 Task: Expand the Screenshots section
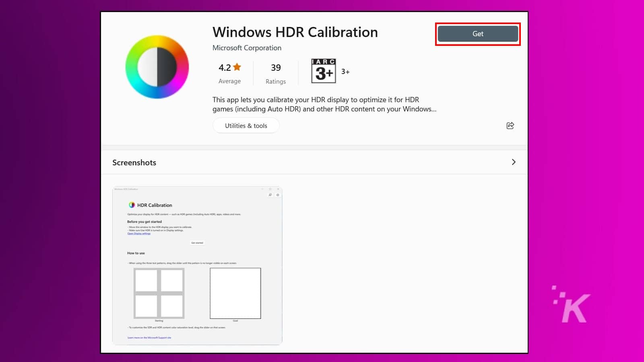(134, 162)
